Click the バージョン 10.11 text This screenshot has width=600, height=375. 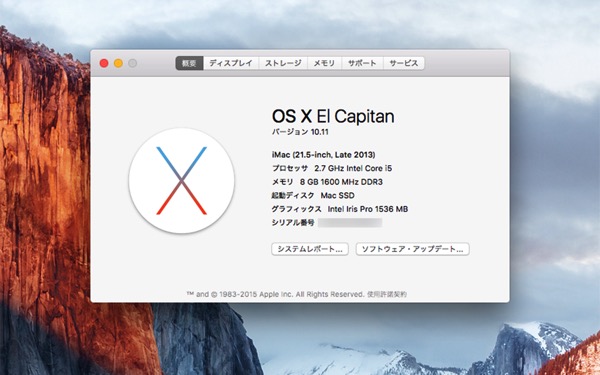point(300,132)
